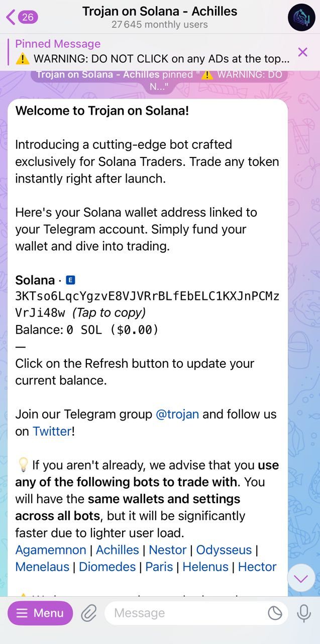Image resolution: width=320 pixels, height=644 pixels.
Task: Open the Odysseus bot link
Action: (224, 550)
